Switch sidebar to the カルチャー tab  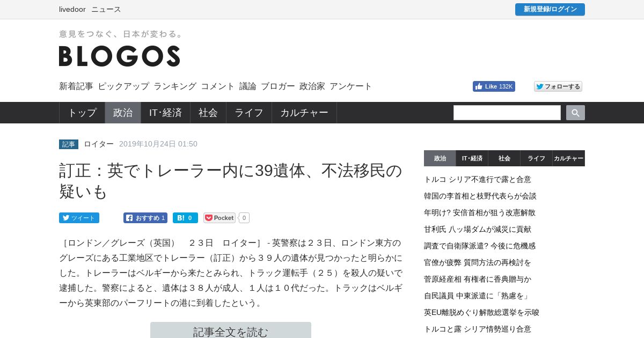(569, 158)
